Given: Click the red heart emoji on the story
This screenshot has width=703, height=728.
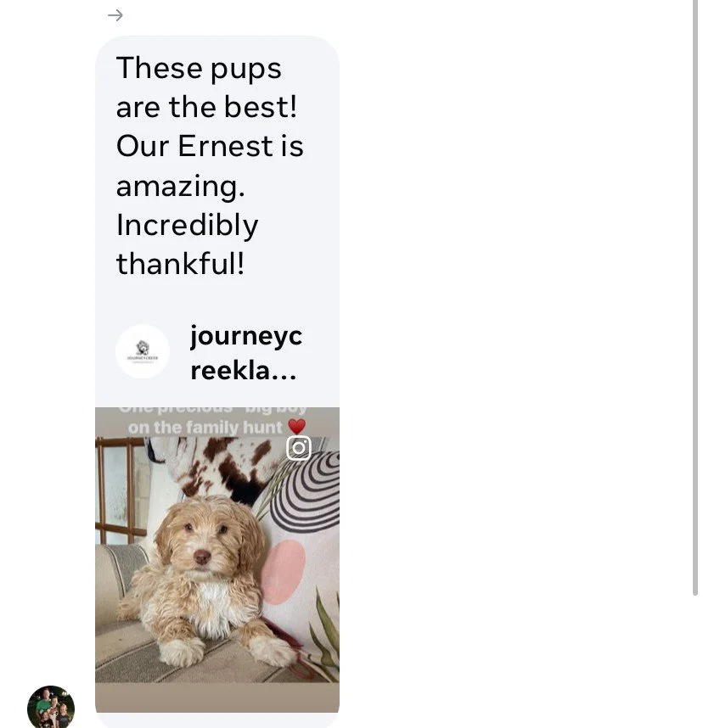Looking at the screenshot, I should (296, 426).
